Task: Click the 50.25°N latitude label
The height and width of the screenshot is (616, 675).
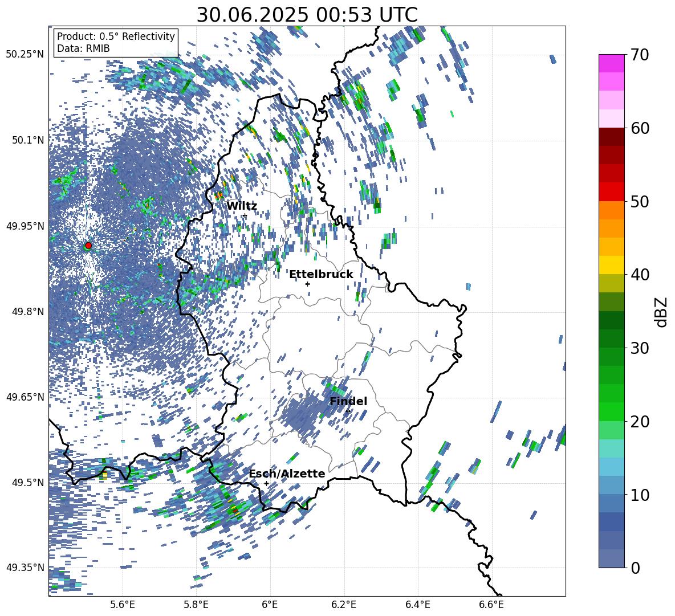Action: coord(25,54)
